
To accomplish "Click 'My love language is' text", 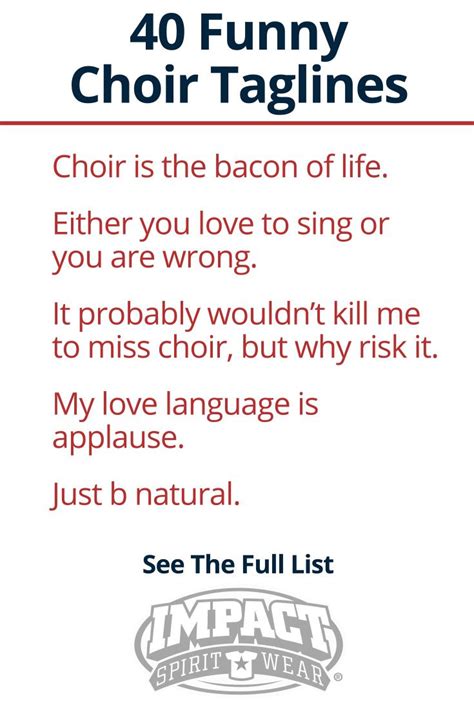I will point(186,404).
